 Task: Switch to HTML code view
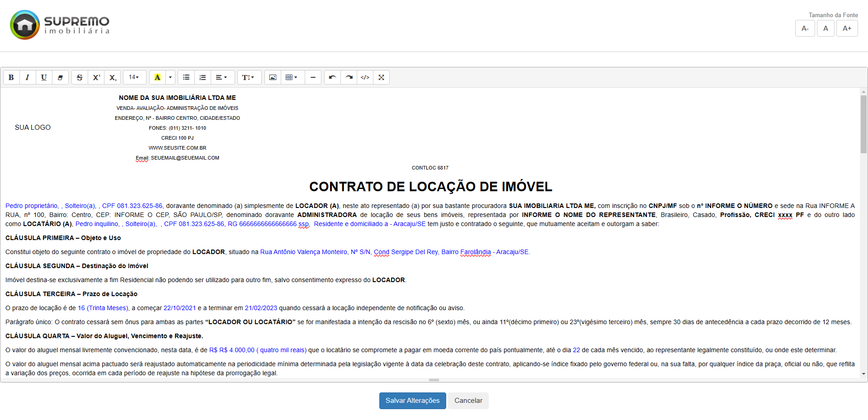(365, 77)
